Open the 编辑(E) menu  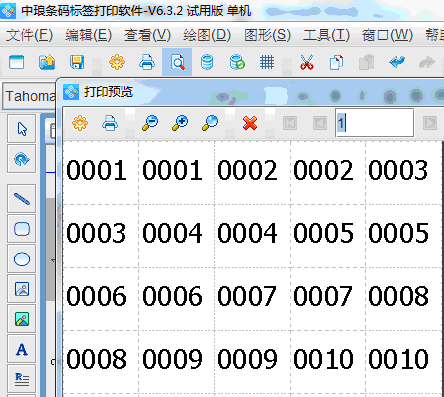[88, 35]
